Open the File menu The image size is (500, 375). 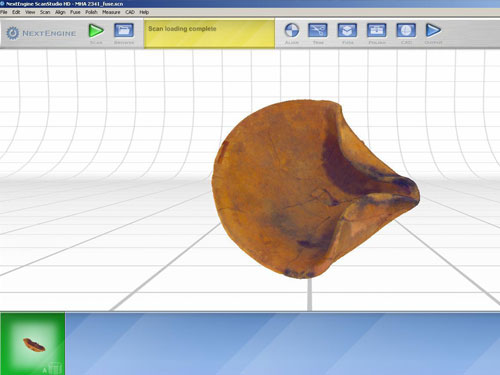point(4,12)
